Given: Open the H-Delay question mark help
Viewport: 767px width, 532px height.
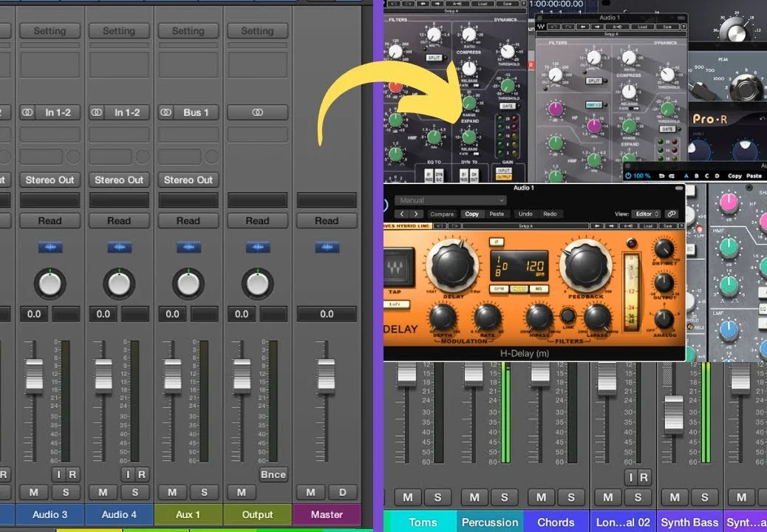Looking at the screenshot, I should pos(682,226).
